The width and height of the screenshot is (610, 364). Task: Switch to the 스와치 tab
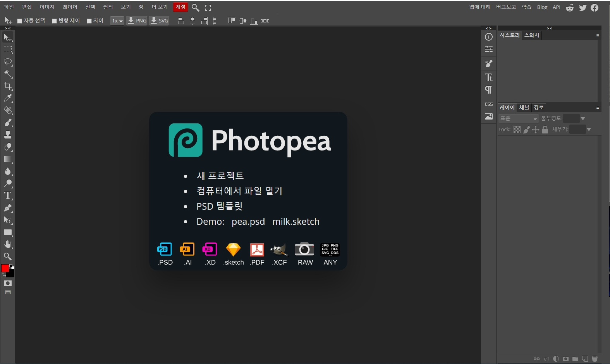532,35
